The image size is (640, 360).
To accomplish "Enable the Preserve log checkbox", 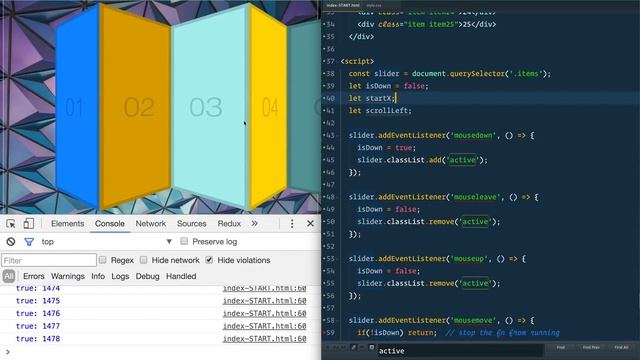I will 184,241.
